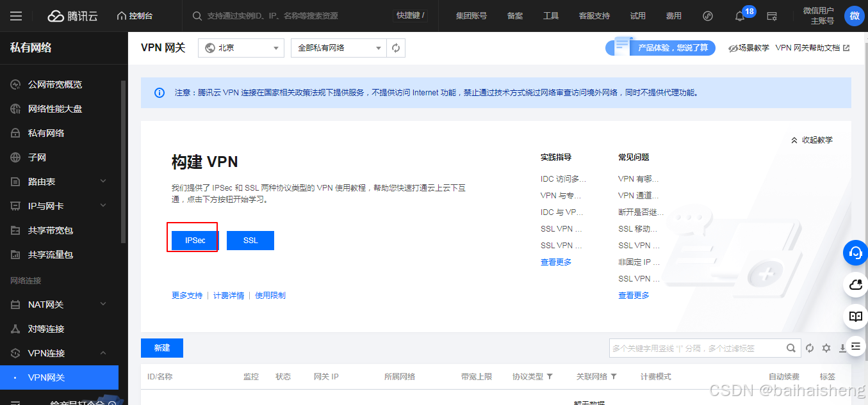Click the 新建 button

pyautogui.click(x=162, y=348)
